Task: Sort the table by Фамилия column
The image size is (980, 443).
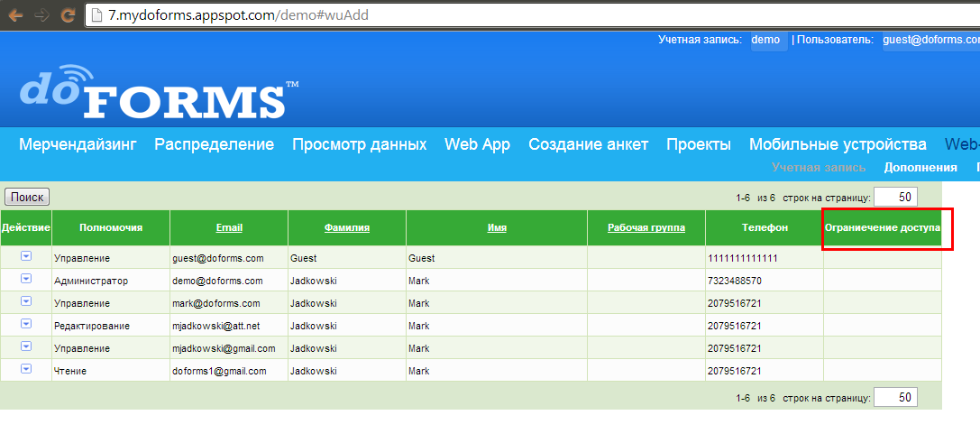Action: pyautogui.click(x=346, y=227)
